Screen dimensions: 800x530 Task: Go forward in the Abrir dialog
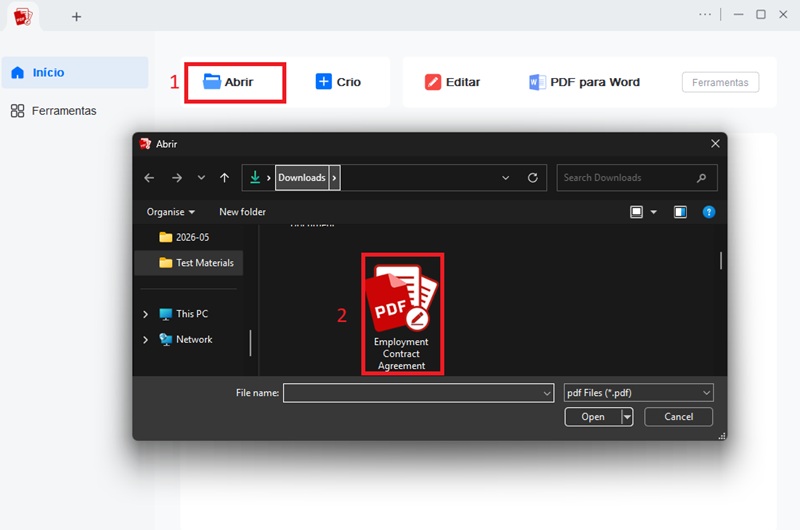pyautogui.click(x=177, y=178)
